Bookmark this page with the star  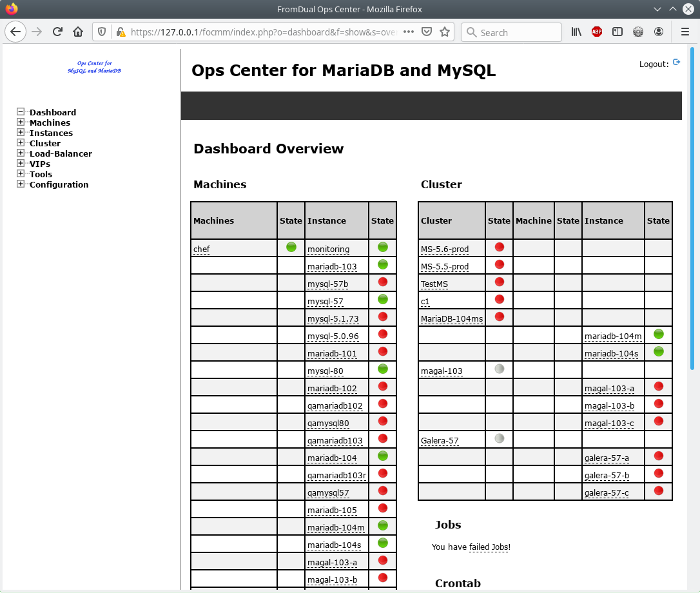click(x=445, y=32)
